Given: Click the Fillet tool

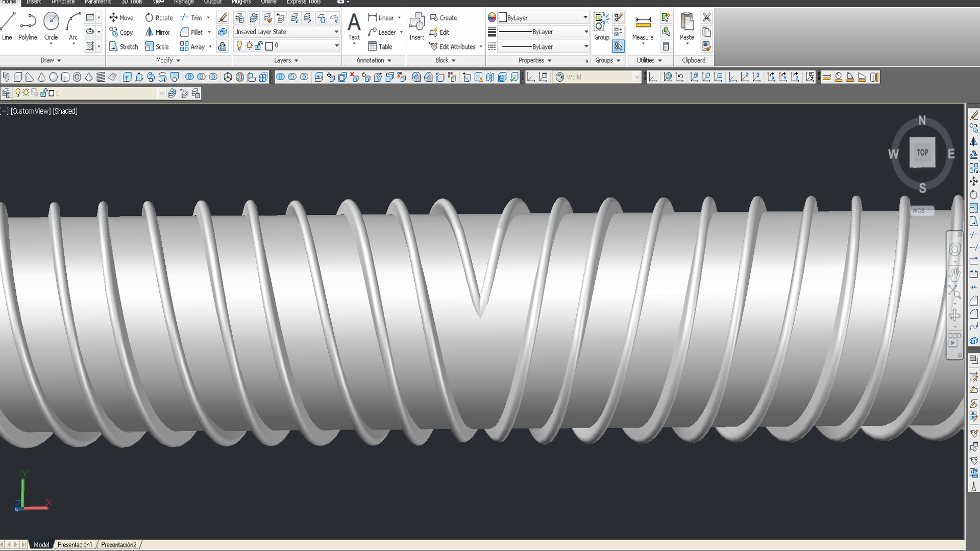Looking at the screenshot, I should (191, 32).
